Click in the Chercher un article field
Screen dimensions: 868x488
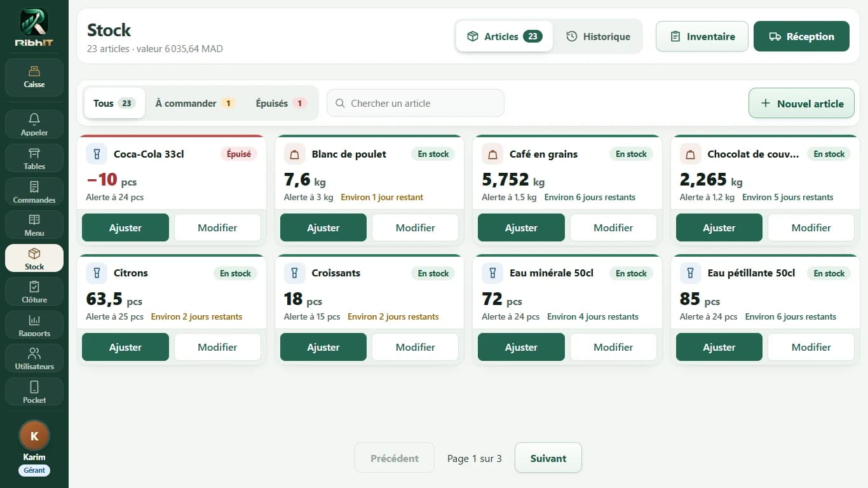pyautogui.click(x=416, y=103)
